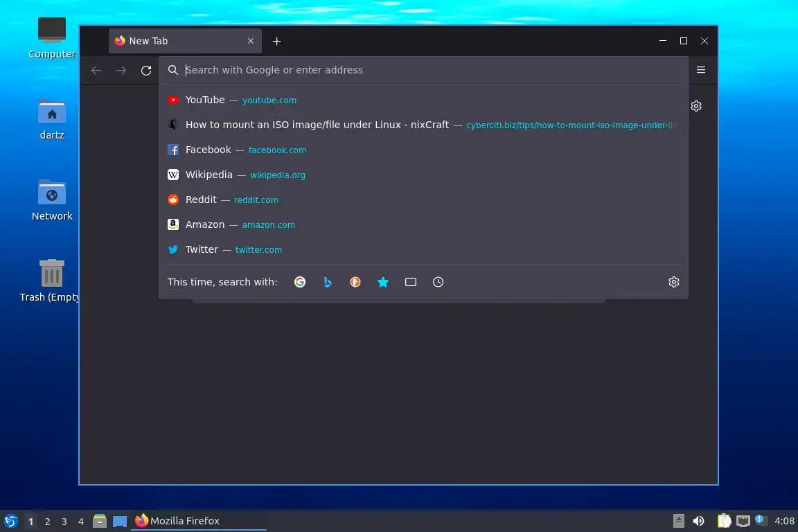Search open tabs with the tabs icon
This screenshot has height=532, width=798.
(x=411, y=282)
